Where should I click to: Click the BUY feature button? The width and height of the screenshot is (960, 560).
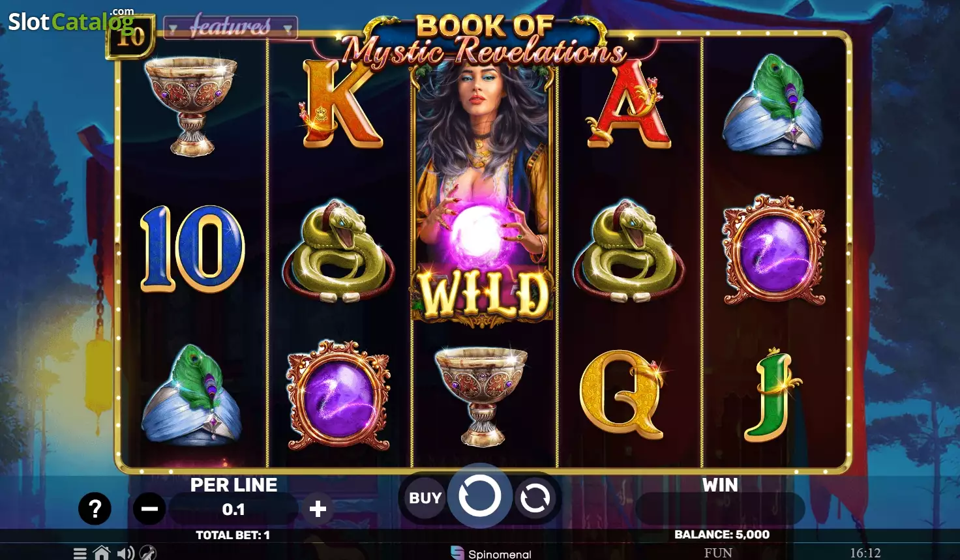point(425,498)
